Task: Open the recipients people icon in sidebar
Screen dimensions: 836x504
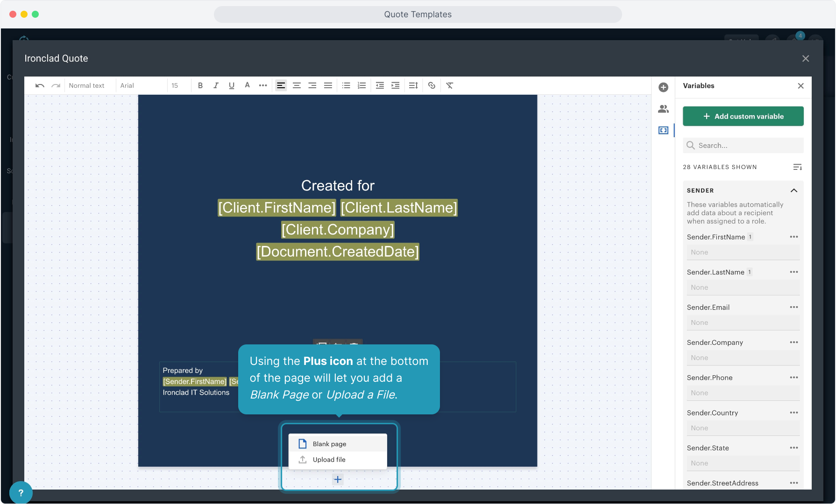Action: tap(663, 109)
